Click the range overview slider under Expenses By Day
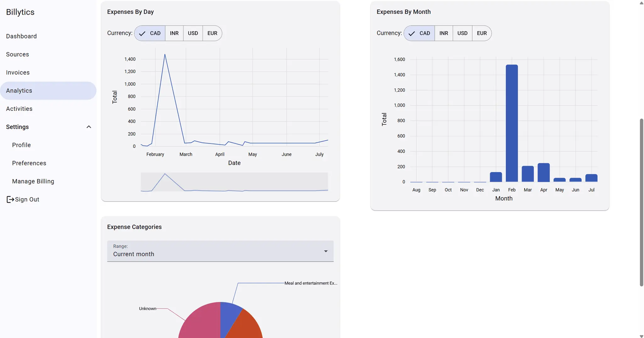The image size is (644, 338). (x=234, y=182)
